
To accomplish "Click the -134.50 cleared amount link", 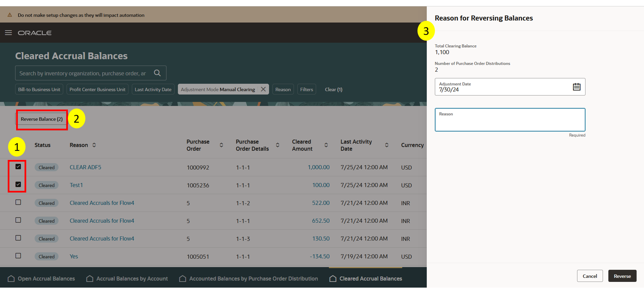I will pyautogui.click(x=320, y=256).
